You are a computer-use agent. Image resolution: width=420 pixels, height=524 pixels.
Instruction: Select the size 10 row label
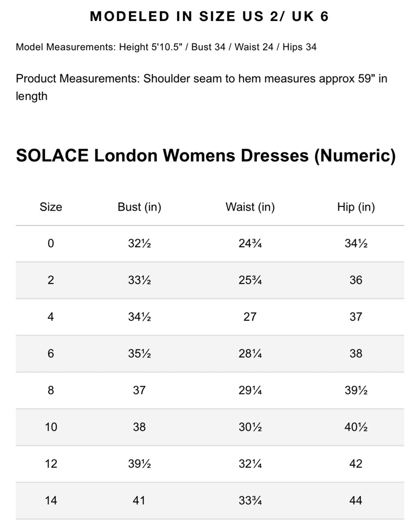(x=51, y=427)
